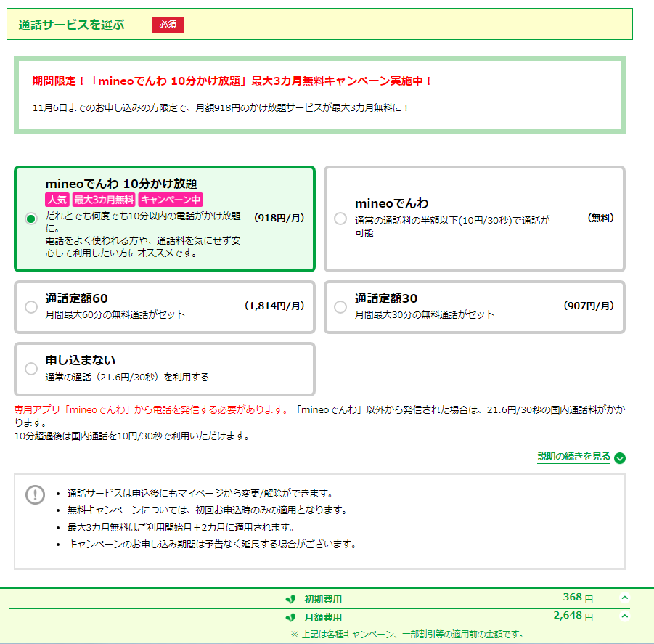The width and height of the screenshot is (654, 644).
Task: Click the 通話サービスを選ぶ section header
Action: (71, 25)
